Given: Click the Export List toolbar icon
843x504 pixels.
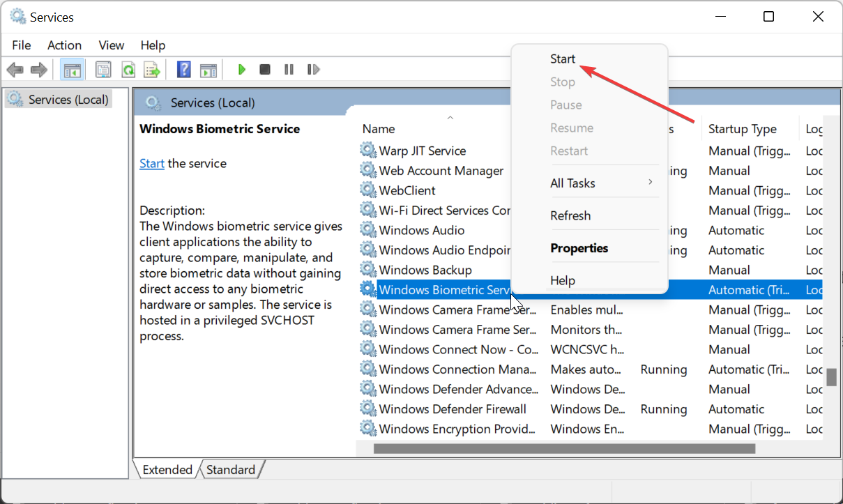Looking at the screenshot, I should coord(152,70).
